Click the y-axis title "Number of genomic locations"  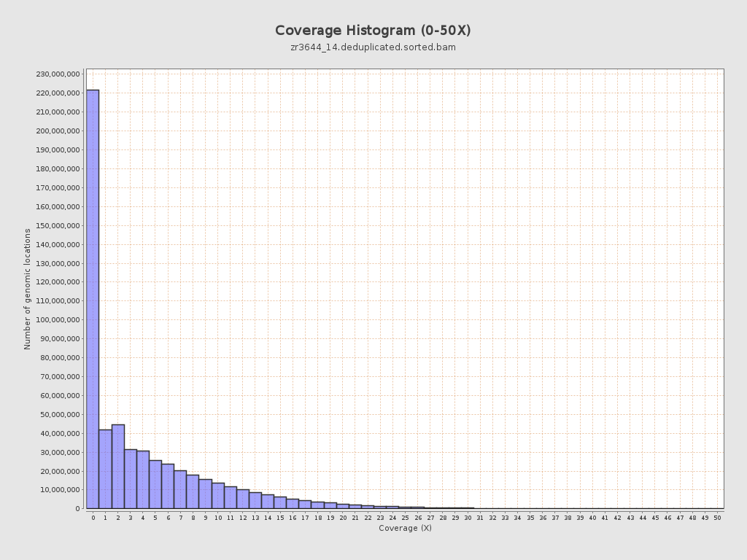(x=27, y=289)
